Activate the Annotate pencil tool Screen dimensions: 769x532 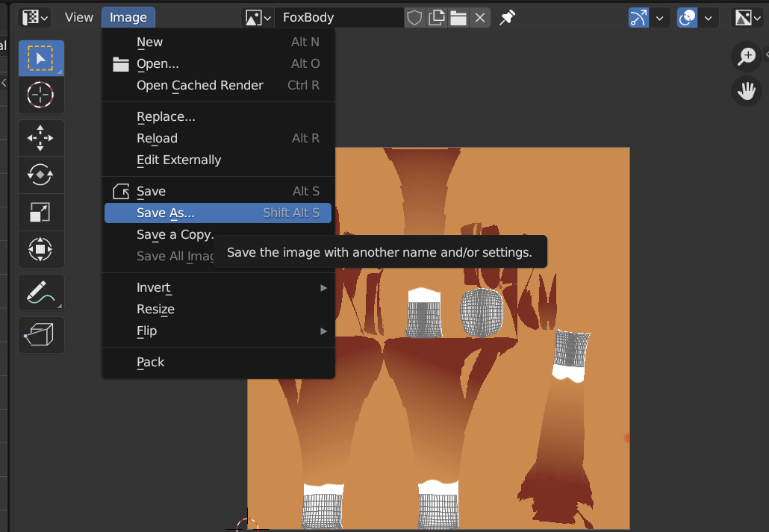pos(41,292)
